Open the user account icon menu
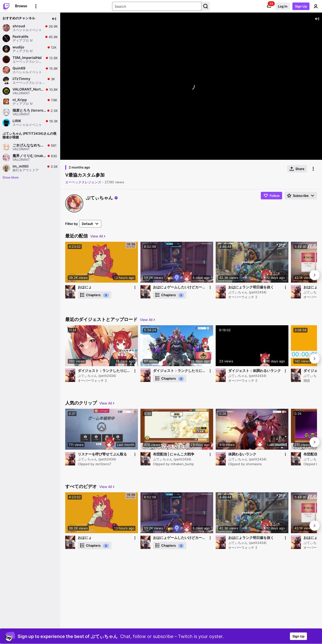This screenshot has width=322, height=644. coord(316,6)
